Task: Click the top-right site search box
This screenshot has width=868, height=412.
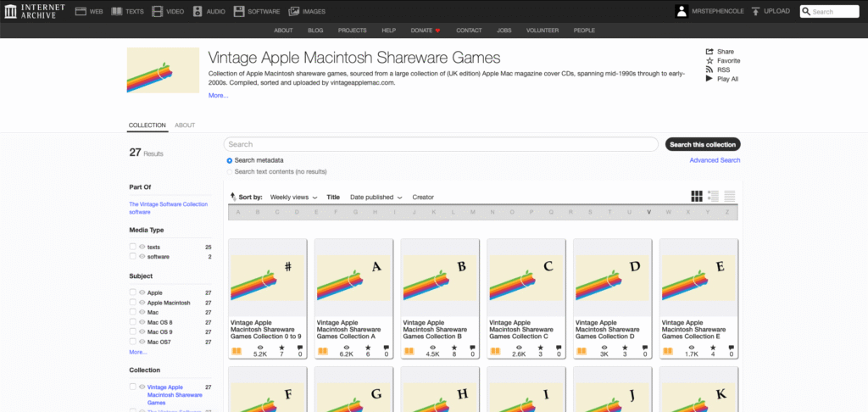Action: point(829,11)
